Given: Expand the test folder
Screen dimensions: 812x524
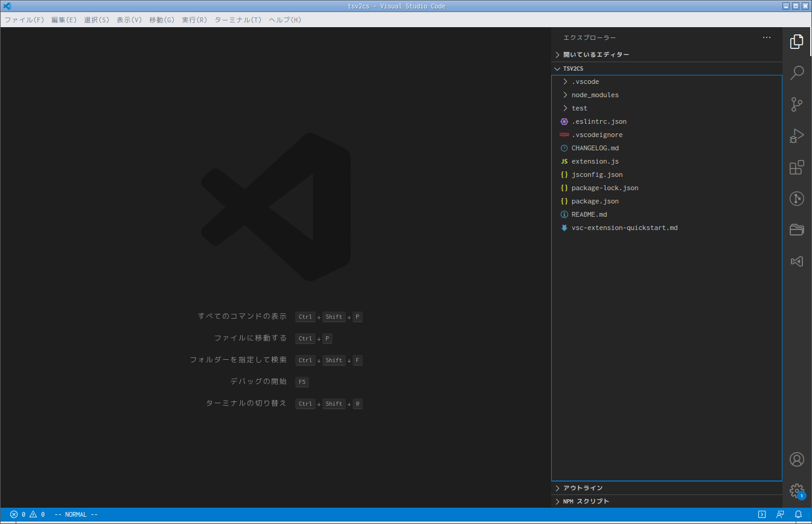Looking at the screenshot, I should 667,108.
